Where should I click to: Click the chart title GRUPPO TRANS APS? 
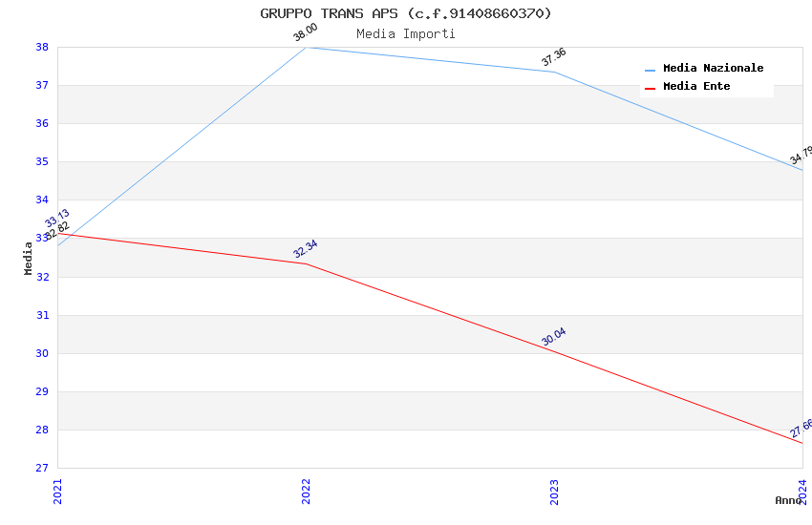406,13
